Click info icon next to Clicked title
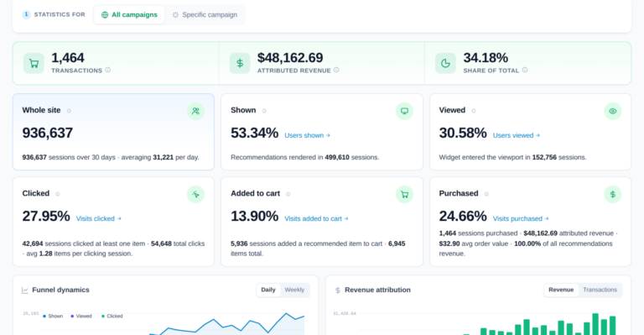The image size is (644, 335). [x=58, y=194]
